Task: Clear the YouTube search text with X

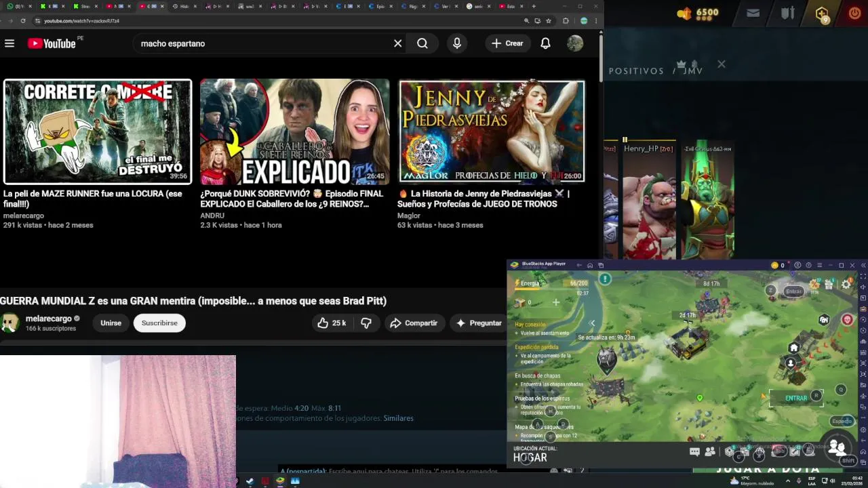Action: click(398, 43)
